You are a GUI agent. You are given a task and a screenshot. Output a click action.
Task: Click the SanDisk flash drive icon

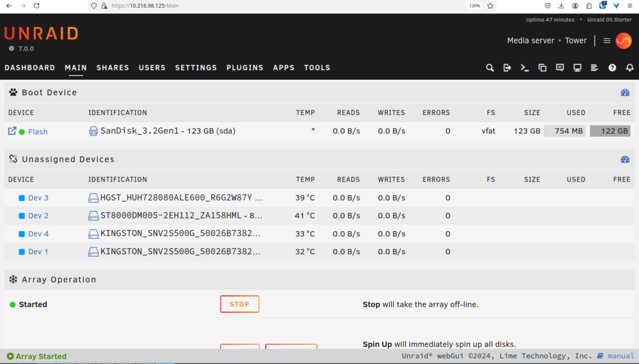pos(93,131)
